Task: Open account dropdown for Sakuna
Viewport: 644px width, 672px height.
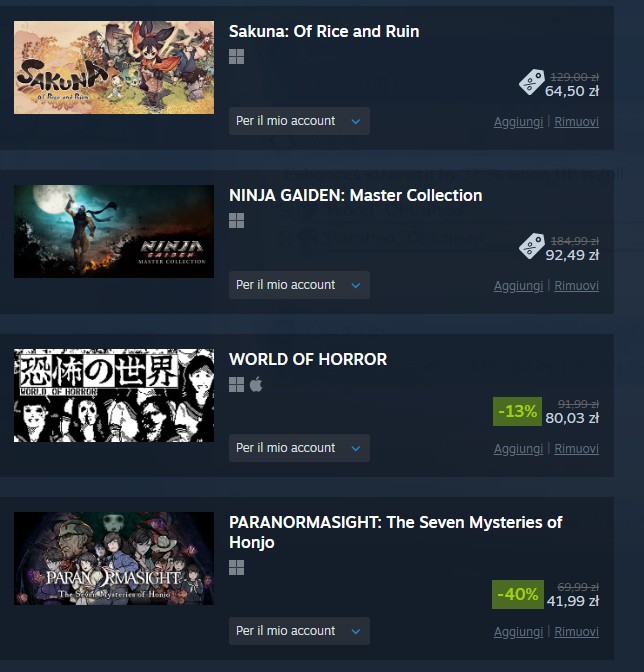Action: tap(299, 121)
